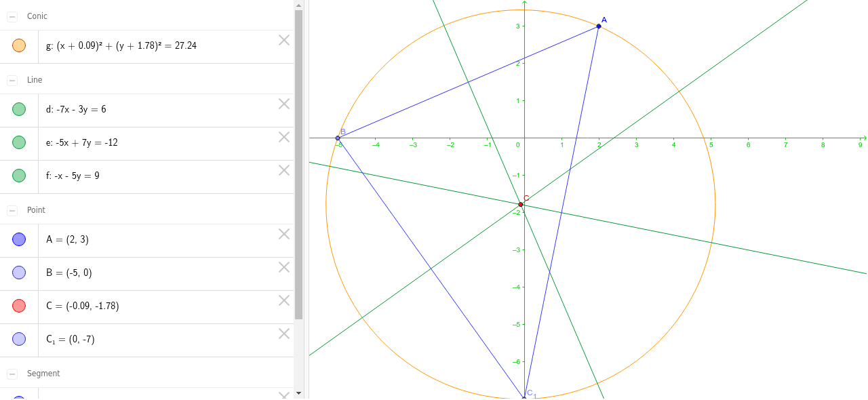Delete line d: -7x - 3y = 6
This screenshot has height=400, width=868.
(284, 104)
